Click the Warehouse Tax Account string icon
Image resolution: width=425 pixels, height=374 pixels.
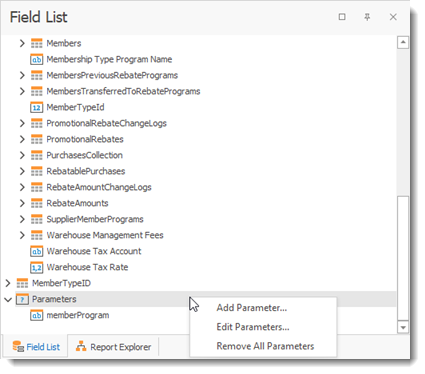pyautogui.click(x=37, y=251)
